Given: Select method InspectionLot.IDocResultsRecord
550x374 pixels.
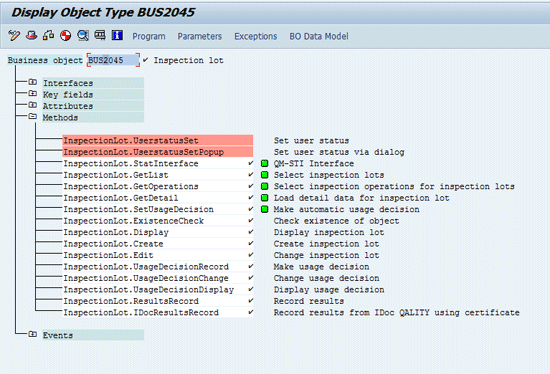Looking at the screenshot, I should coord(158,312).
